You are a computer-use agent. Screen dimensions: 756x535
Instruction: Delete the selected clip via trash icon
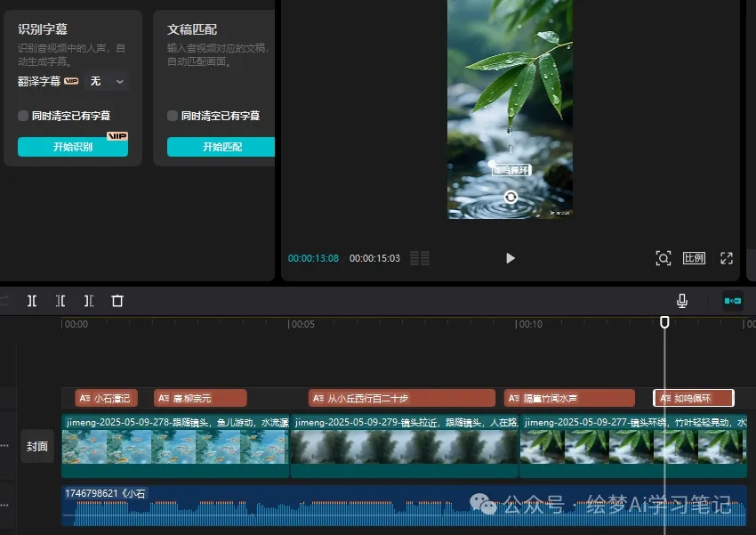117,301
